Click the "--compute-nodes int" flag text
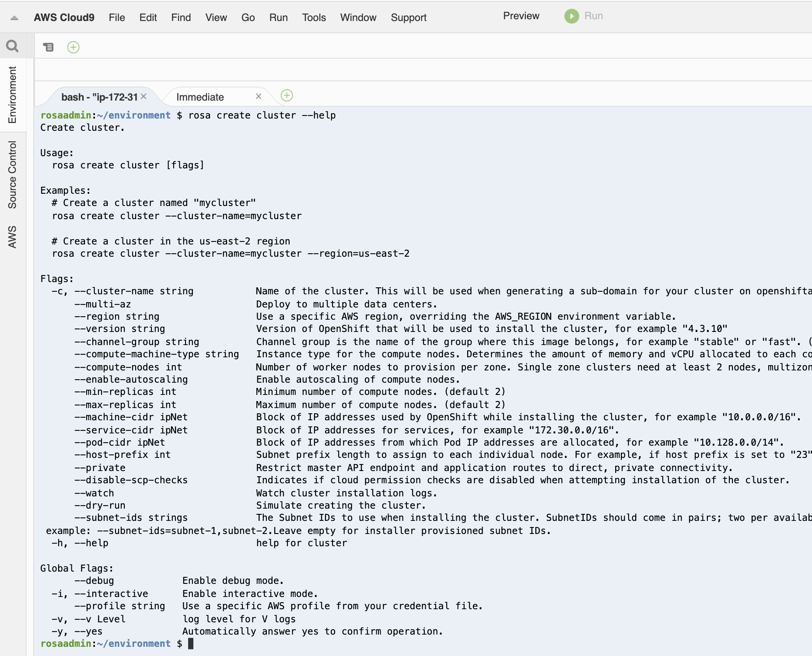The width and height of the screenshot is (812, 656). [128, 367]
